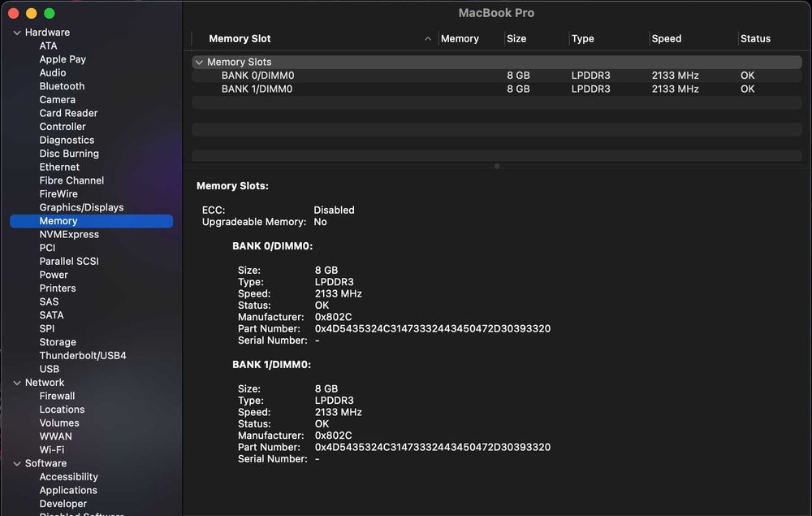
Task: Open Graphics/Displays info
Action: click(82, 207)
